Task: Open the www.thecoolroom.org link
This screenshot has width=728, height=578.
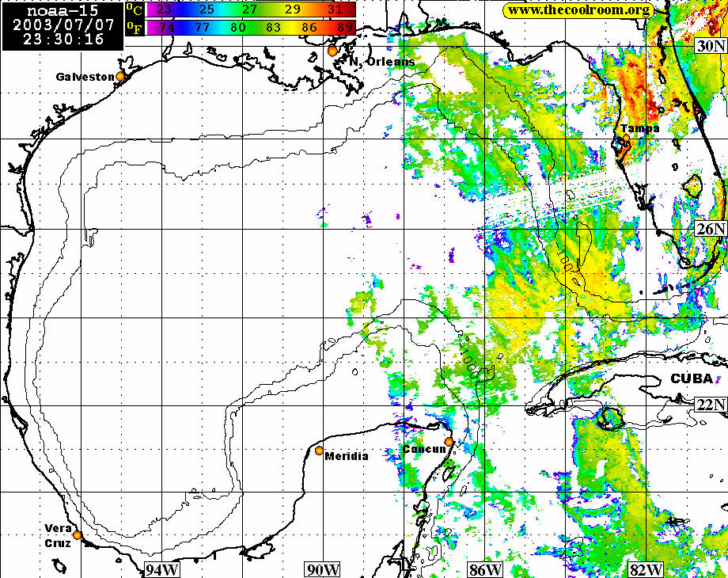Action: (x=578, y=10)
